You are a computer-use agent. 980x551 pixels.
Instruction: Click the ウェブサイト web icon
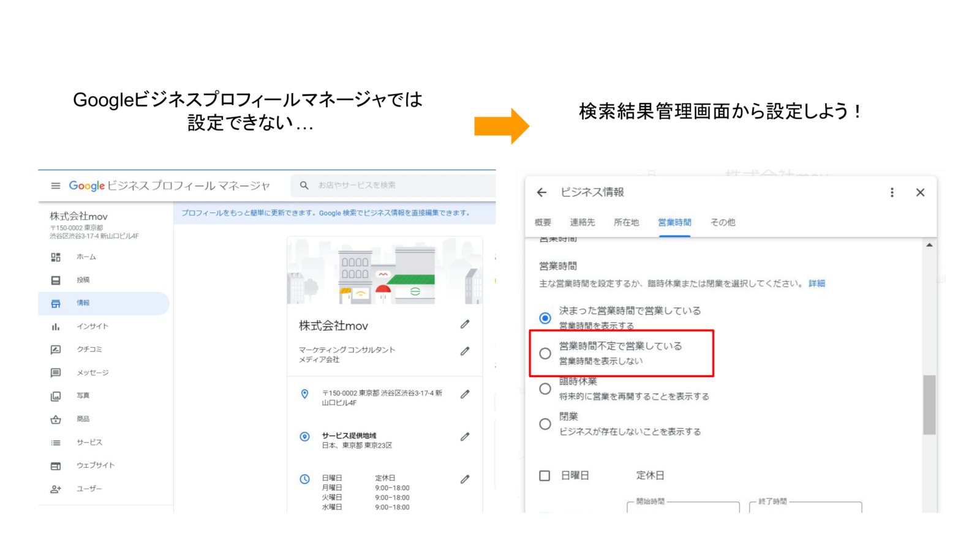click(56, 466)
